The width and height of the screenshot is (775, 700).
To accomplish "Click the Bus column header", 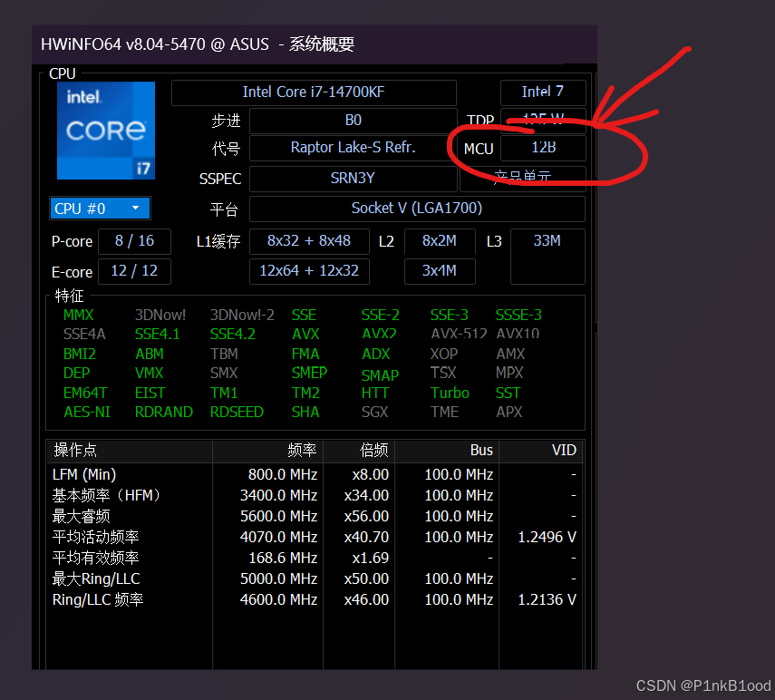I will 447,451.
